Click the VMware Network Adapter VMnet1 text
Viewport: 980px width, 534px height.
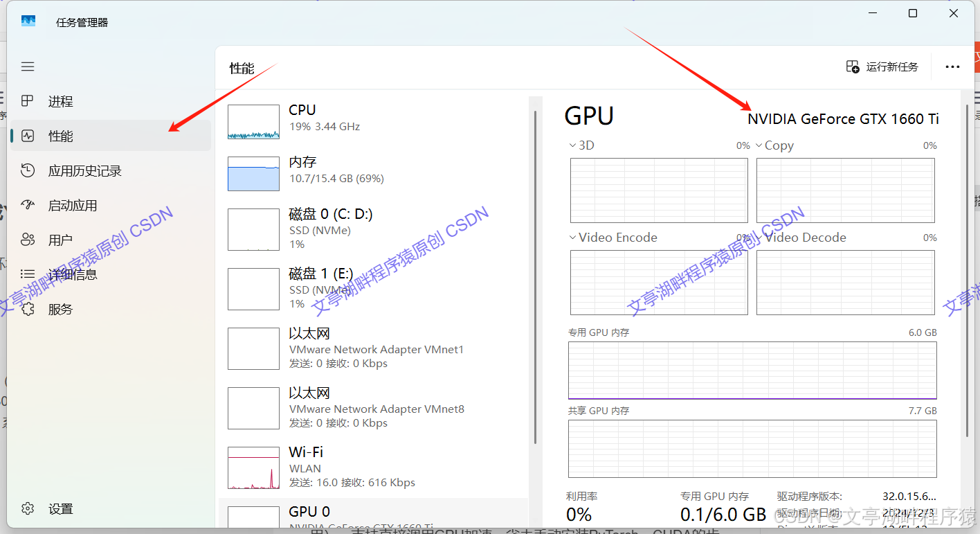pos(376,350)
